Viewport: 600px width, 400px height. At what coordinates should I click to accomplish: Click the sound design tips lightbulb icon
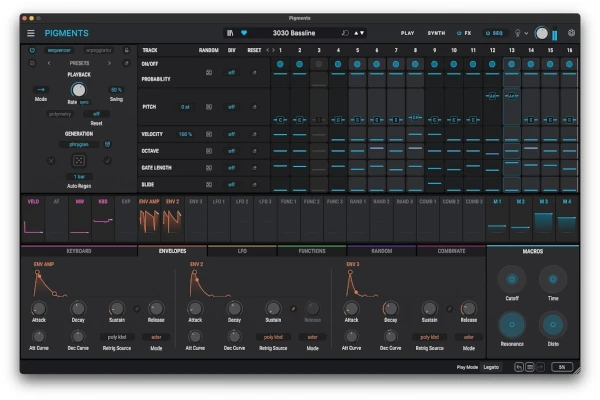coord(517,33)
